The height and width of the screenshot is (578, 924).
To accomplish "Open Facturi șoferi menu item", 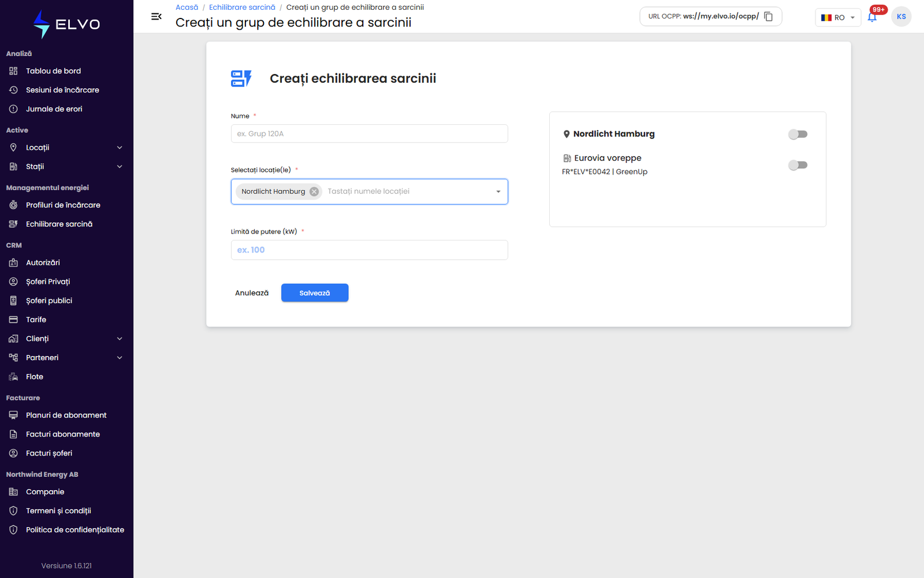I will [x=66, y=453].
